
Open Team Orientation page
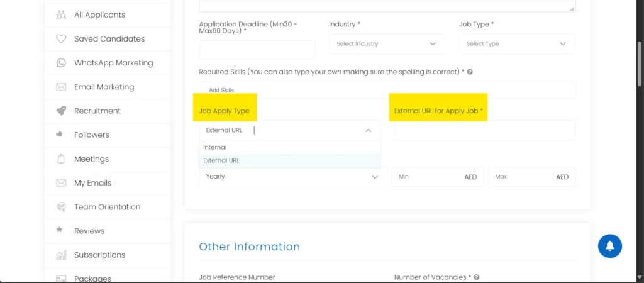click(x=108, y=207)
